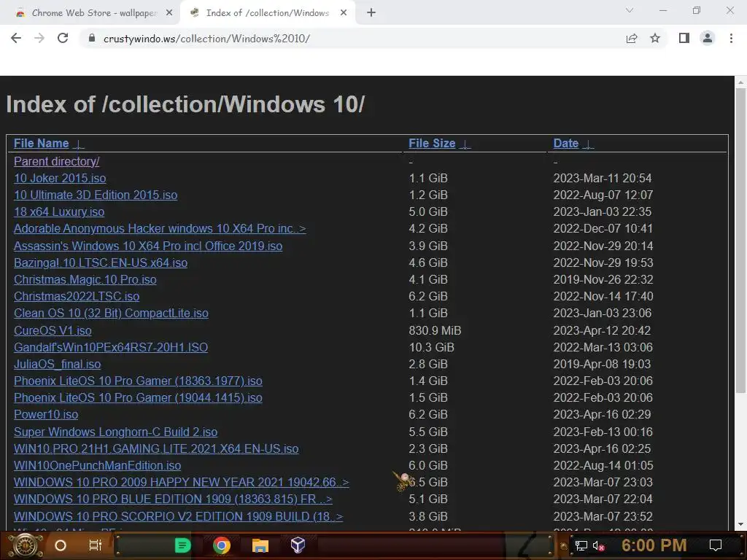
Task: Open the steampunk Start button
Action: [26, 545]
